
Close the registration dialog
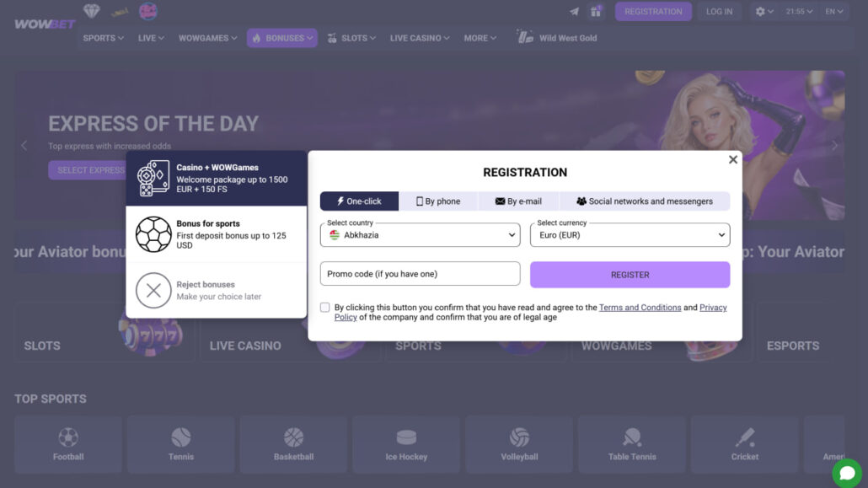tap(733, 159)
